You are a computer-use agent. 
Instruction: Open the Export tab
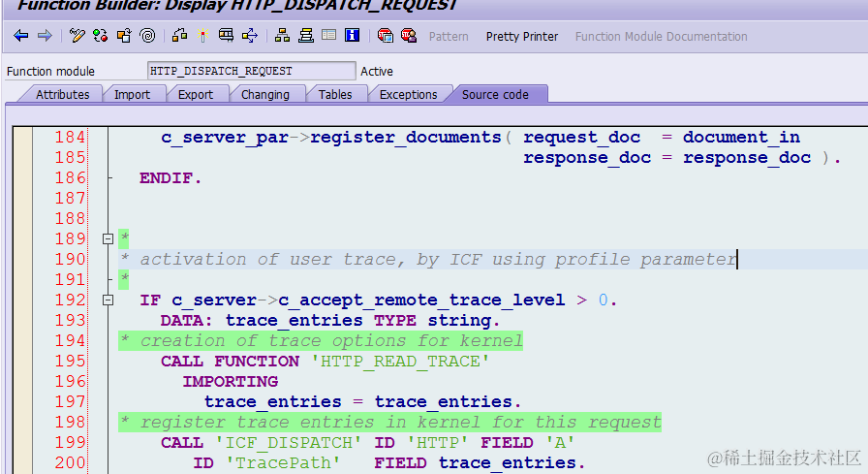[x=196, y=95]
